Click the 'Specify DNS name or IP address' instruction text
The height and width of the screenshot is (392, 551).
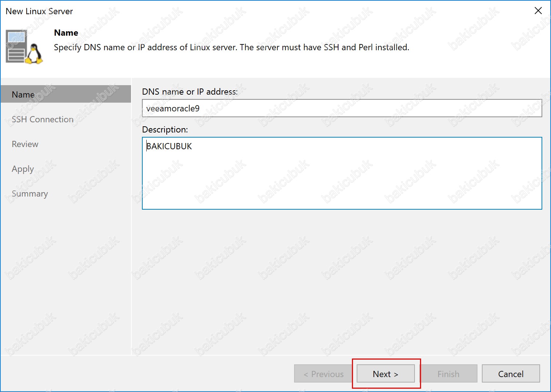(x=231, y=47)
